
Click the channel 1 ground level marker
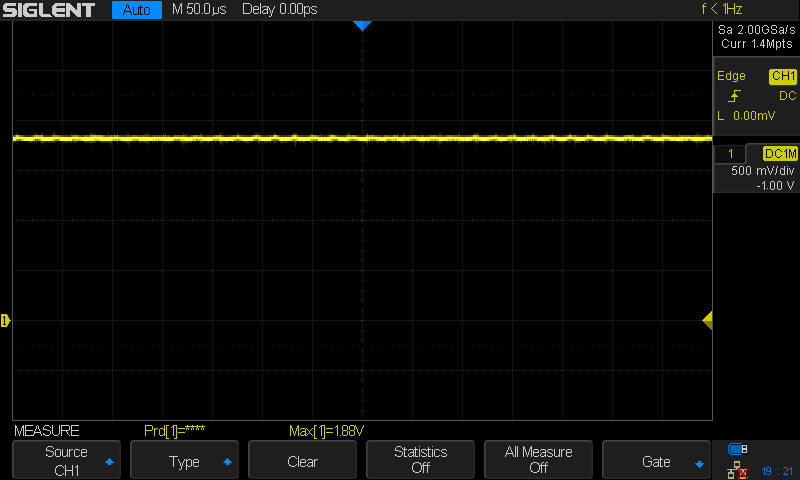(5, 320)
